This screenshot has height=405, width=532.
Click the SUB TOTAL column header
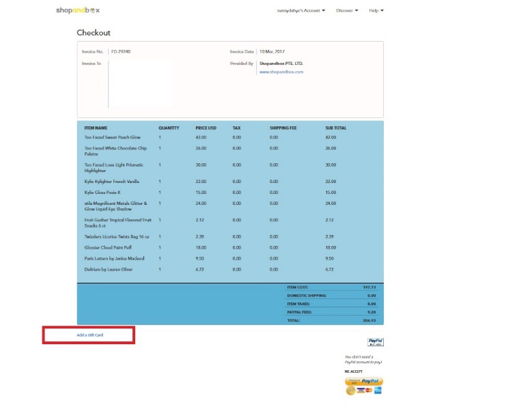[x=336, y=128]
